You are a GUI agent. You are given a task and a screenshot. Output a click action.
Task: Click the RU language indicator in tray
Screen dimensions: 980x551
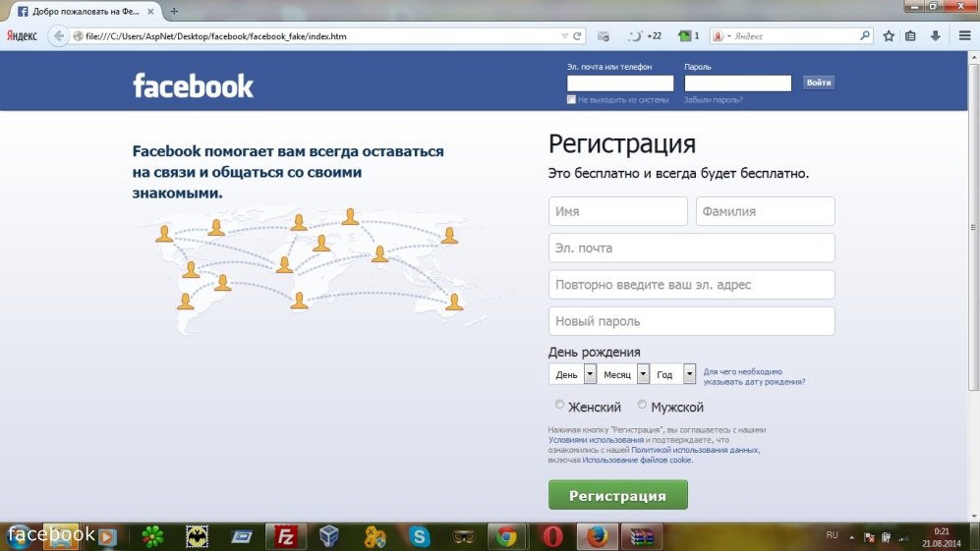point(832,535)
